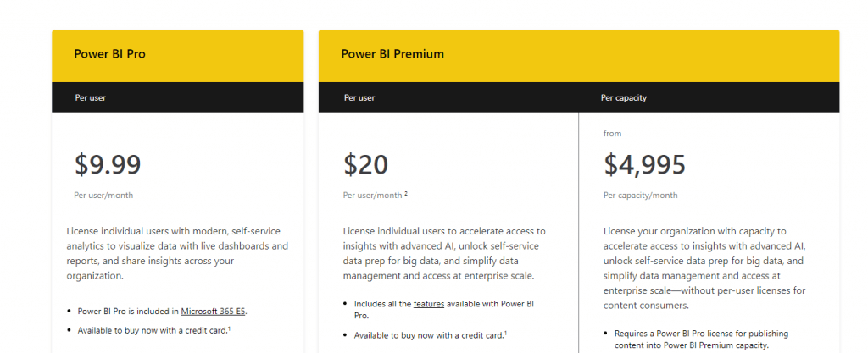Click footnote 2 beside Per user/month
This screenshot has height=353, width=868.
[406, 194]
